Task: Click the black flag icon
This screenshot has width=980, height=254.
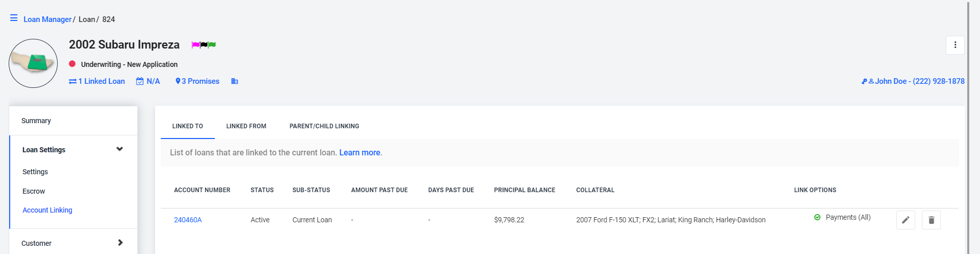Action: coord(204,45)
